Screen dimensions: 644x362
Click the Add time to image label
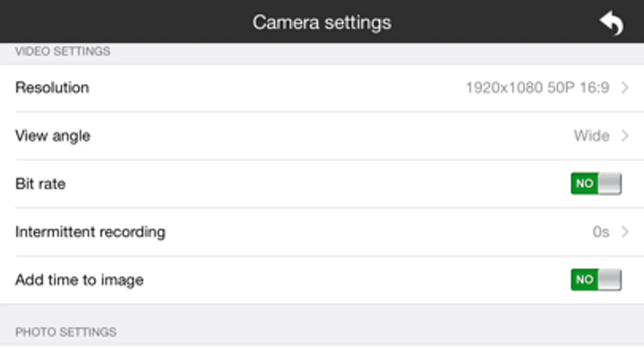79,280
